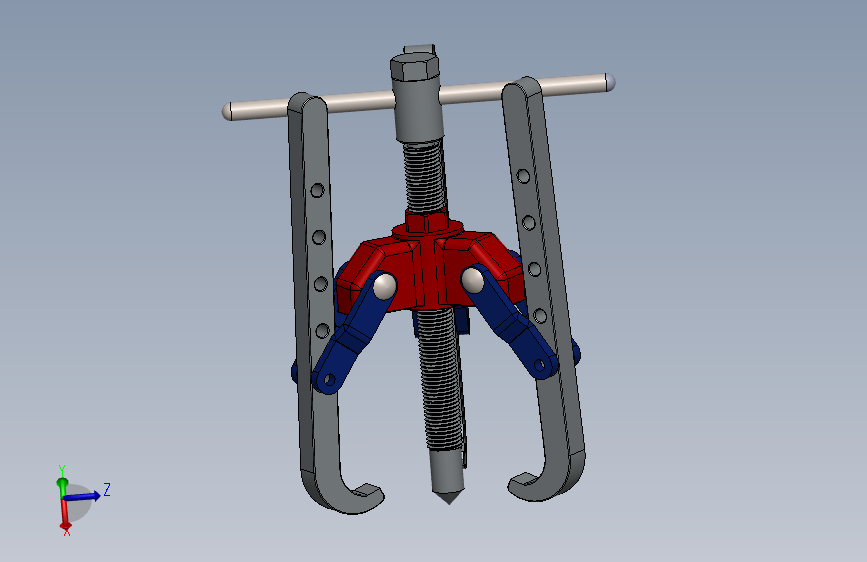Viewport: 867px width, 562px height.
Task: Pick the right blue link plate
Action: pos(509,324)
